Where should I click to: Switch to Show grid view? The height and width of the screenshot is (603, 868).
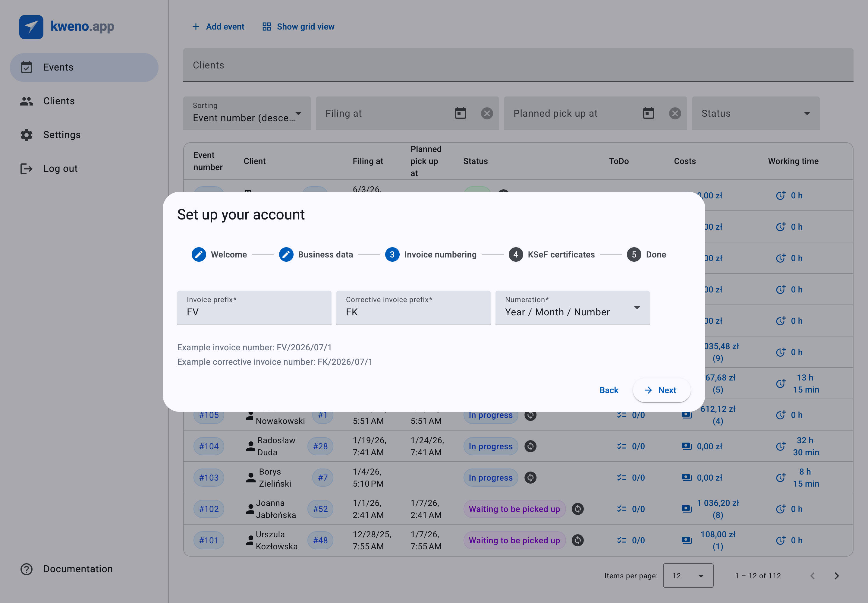coord(298,27)
